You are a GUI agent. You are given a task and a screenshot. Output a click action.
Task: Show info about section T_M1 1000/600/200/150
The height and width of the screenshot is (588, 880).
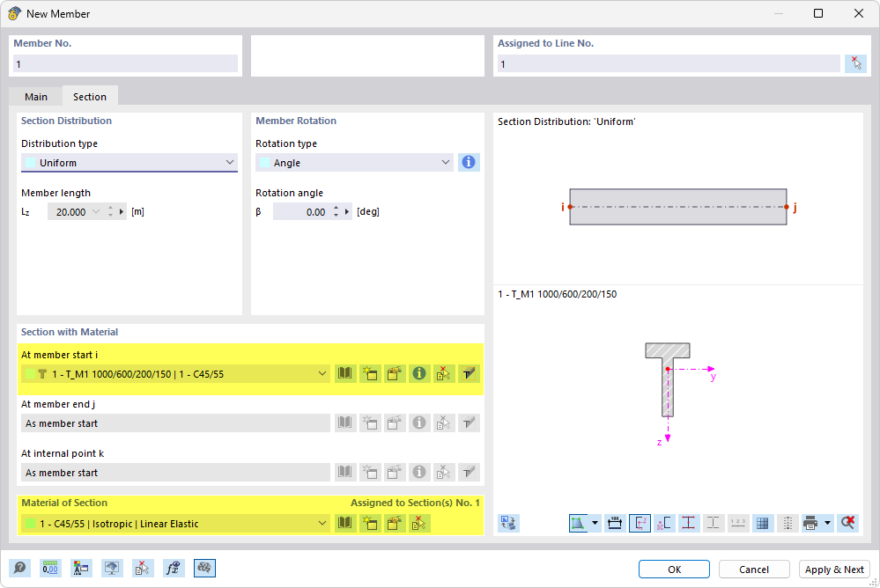point(418,373)
